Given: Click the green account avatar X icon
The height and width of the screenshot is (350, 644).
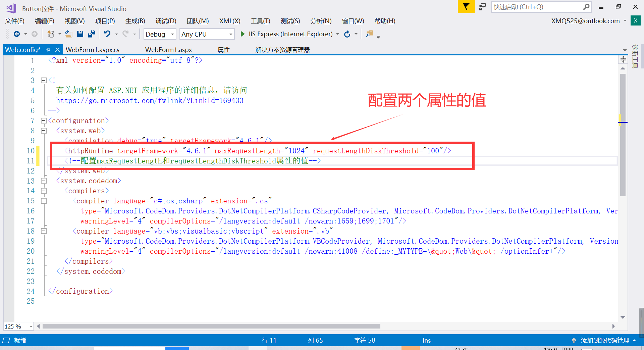Looking at the screenshot, I should tap(635, 21).
